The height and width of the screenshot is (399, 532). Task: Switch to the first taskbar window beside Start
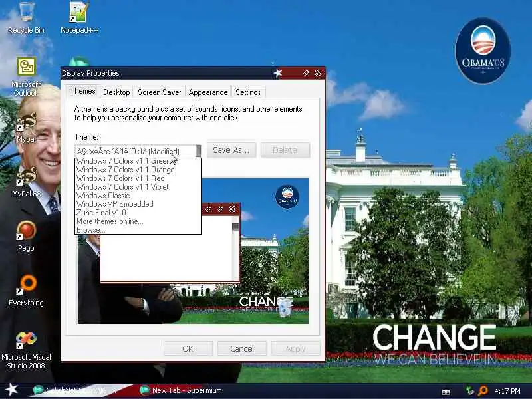pyautogui.click(x=75, y=390)
